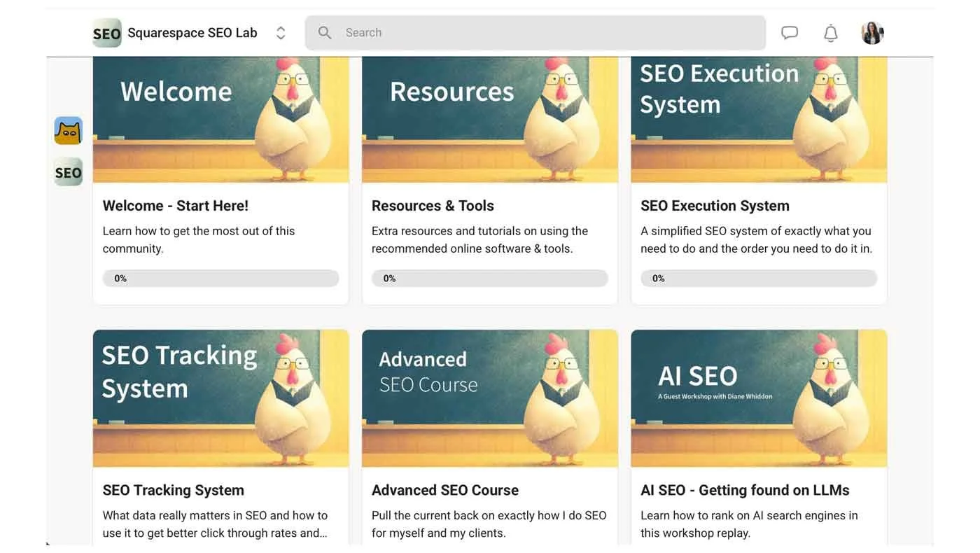This screenshot has height=553, width=980.
Task: Click the progress bar on SEO Execution System card
Action: point(759,278)
